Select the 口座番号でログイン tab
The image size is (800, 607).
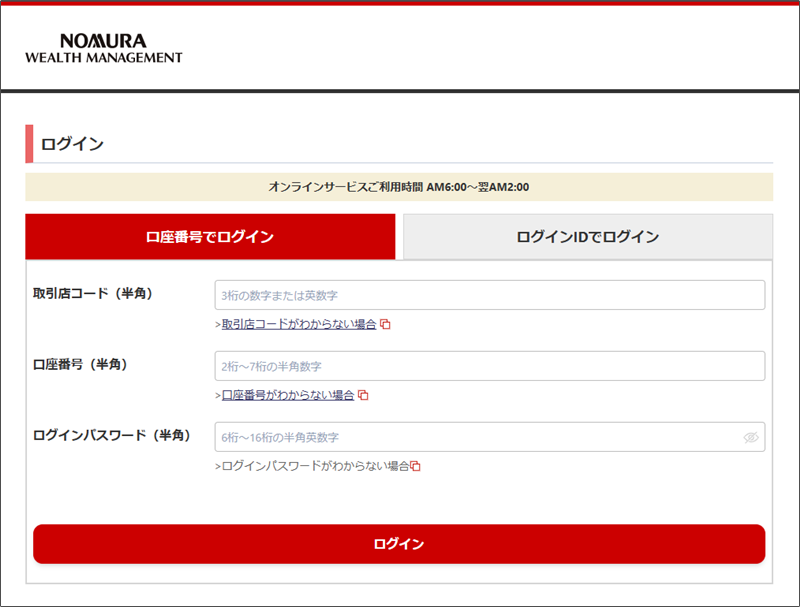(x=210, y=237)
